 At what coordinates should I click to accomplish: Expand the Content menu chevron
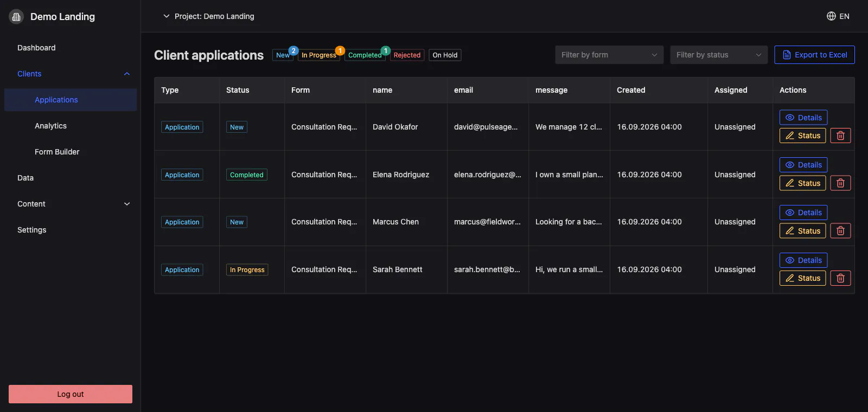pyautogui.click(x=127, y=204)
